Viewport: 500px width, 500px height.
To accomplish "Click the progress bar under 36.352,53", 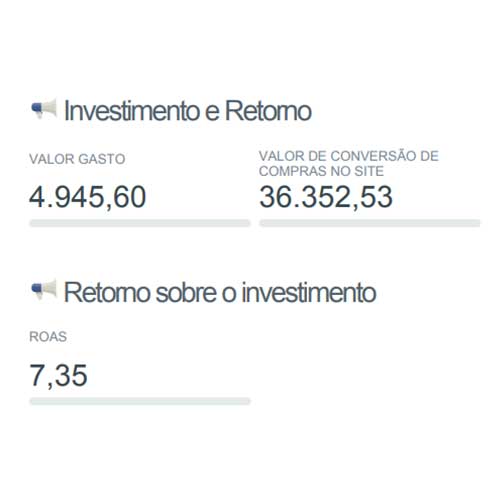I will click(370, 223).
